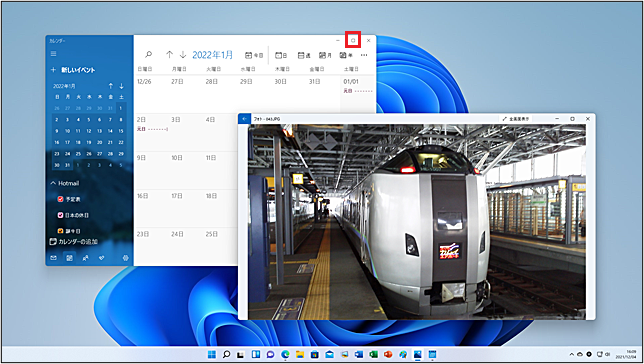The image size is (644, 364).
Task: Uncheck the 誕生日 calendar checkbox
Action: tap(60, 230)
